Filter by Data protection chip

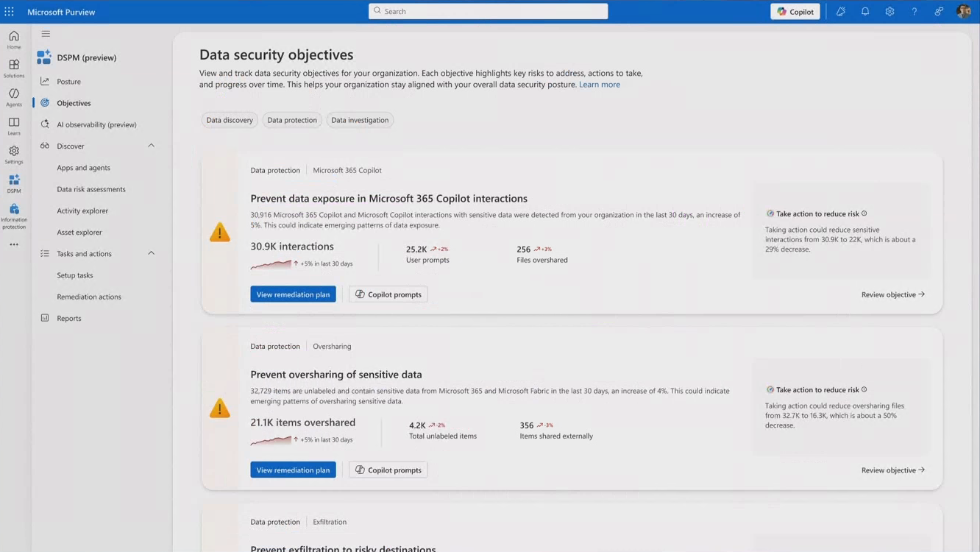point(292,120)
